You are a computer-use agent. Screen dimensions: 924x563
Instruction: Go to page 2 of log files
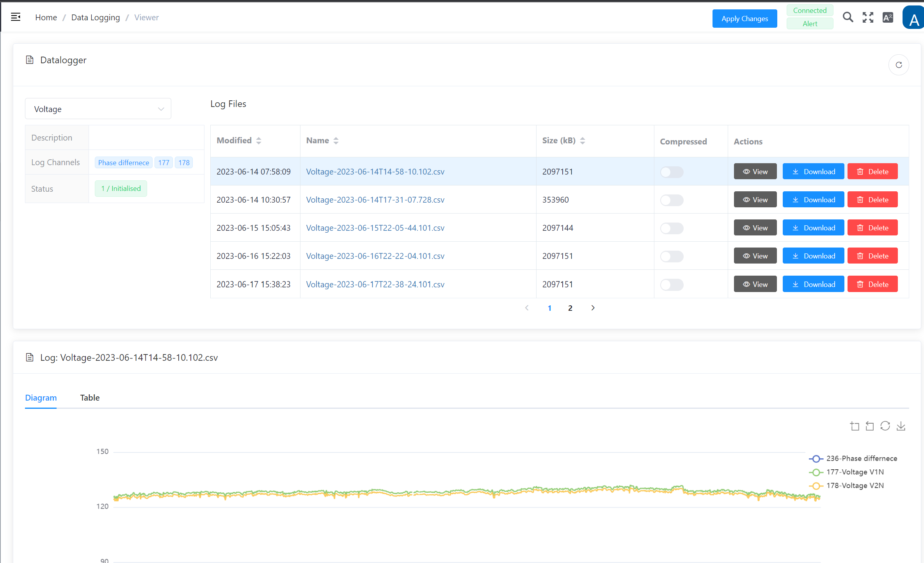570,308
